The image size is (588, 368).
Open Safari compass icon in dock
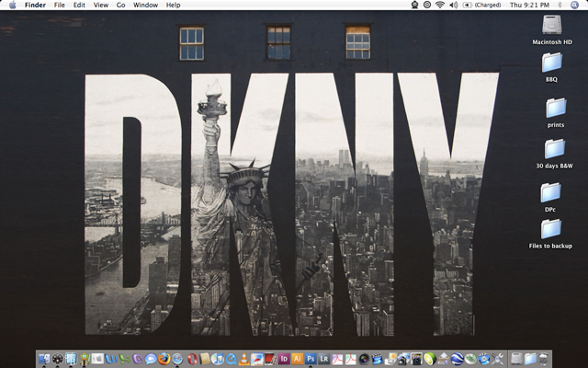coord(177,360)
